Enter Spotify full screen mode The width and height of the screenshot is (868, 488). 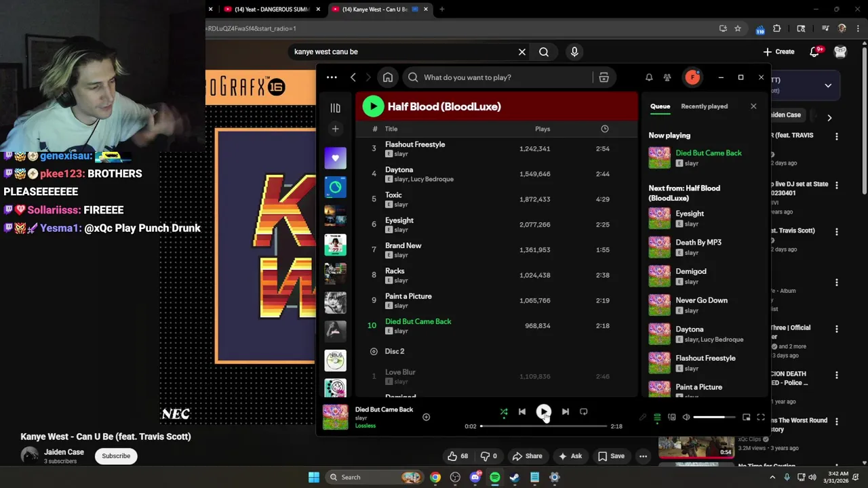coord(761,418)
